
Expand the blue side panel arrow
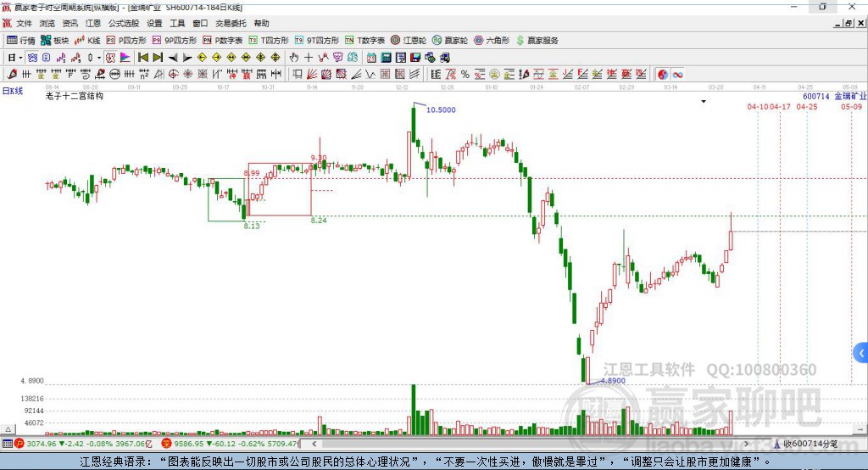[x=861, y=353]
